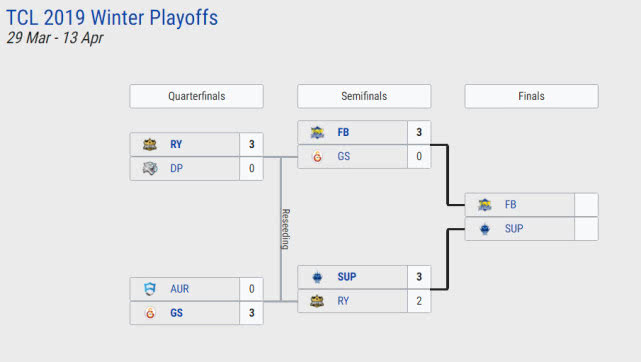This screenshot has width=641, height=362.
Task: Open the DP team name link
Action: click(x=177, y=168)
